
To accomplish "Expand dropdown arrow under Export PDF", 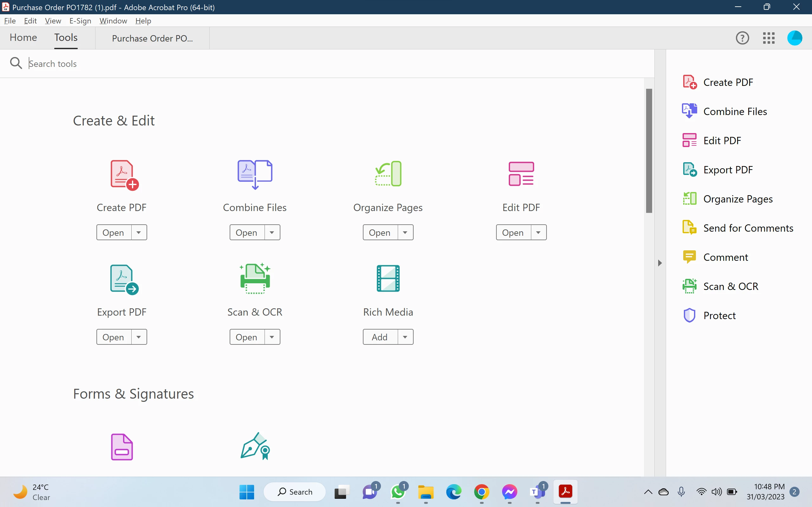I will (139, 337).
